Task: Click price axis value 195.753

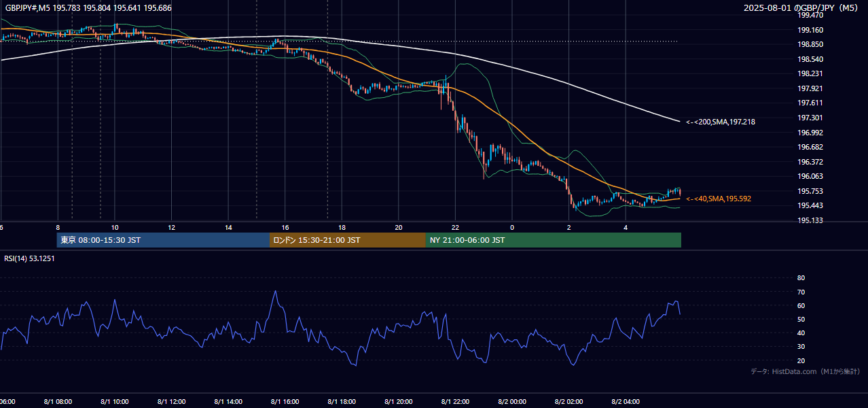Action: 810,191
